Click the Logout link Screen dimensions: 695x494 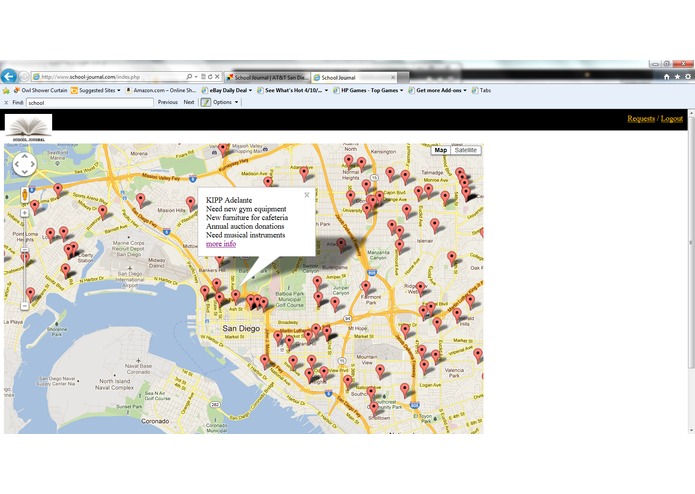click(672, 119)
